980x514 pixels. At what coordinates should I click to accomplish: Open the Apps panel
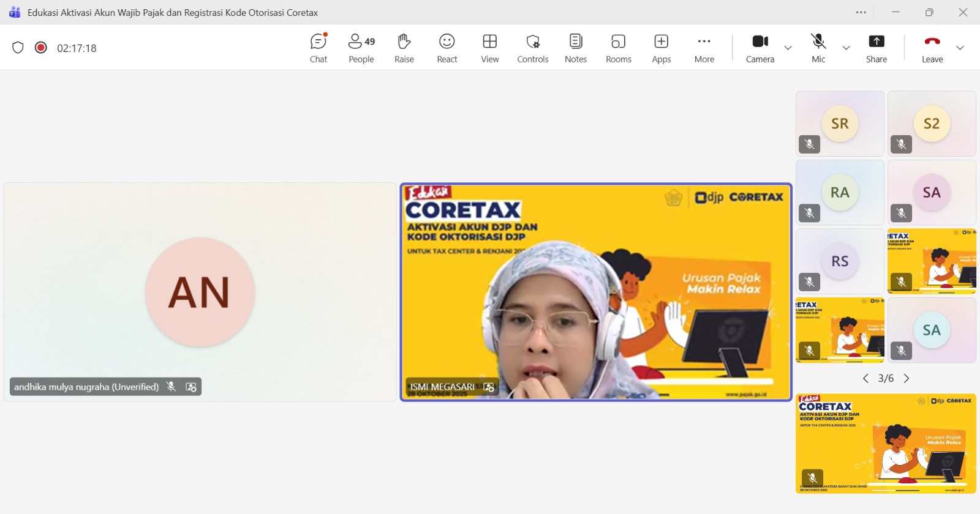[661, 48]
